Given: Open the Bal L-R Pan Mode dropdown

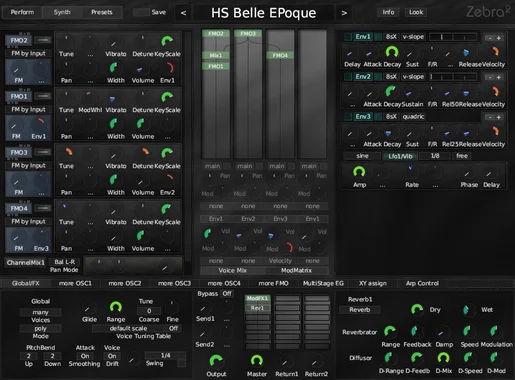Looking at the screenshot, I should point(64,262).
